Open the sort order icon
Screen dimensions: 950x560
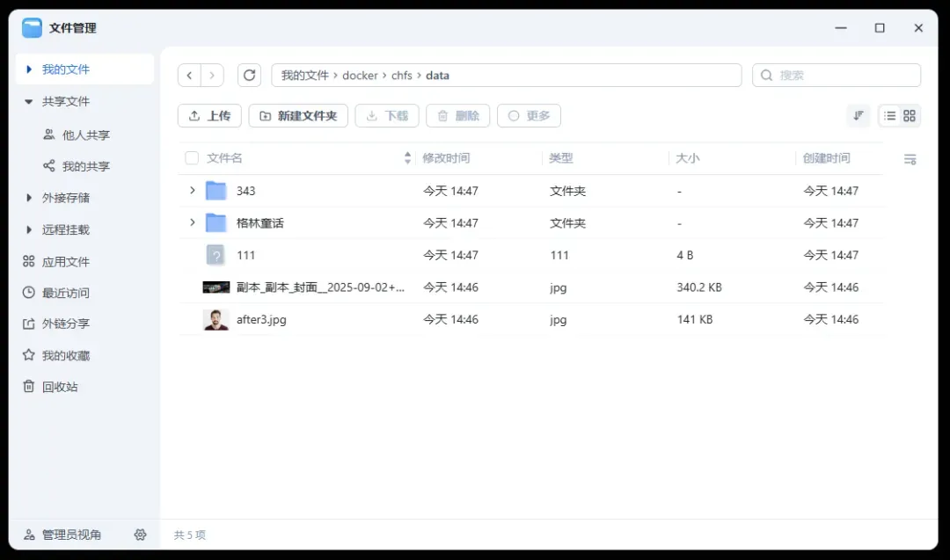click(858, 116)
